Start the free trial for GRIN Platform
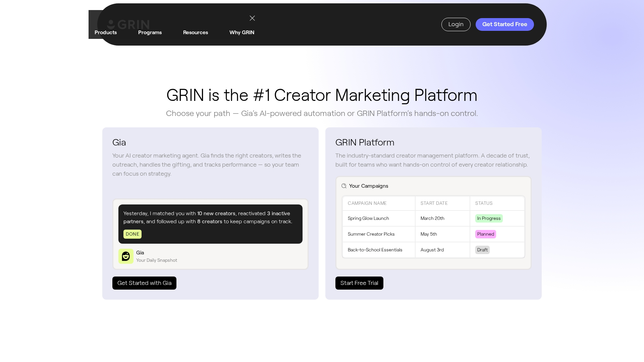 tap(359, 283)
